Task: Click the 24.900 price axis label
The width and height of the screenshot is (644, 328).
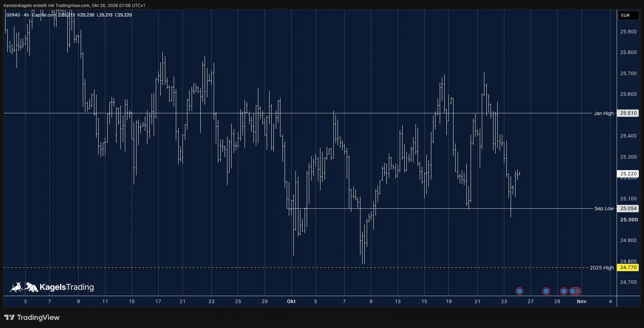Action: pos(628,240)
